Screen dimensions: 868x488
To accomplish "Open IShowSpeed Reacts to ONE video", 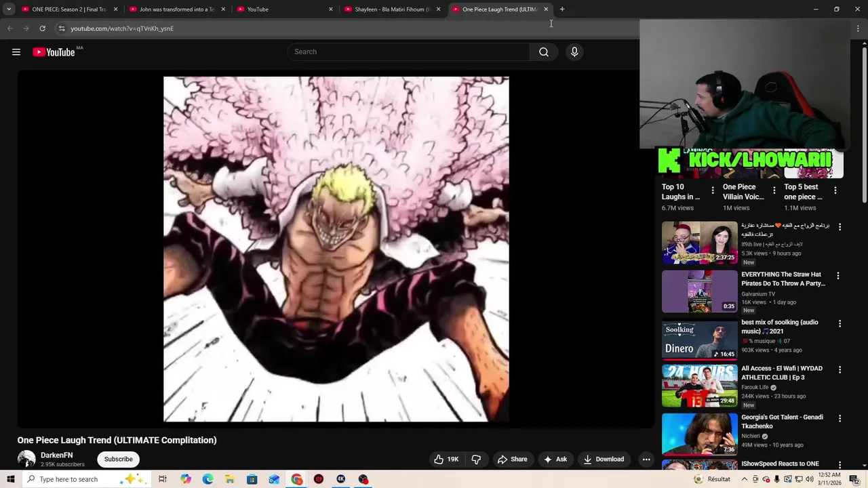I will [780, 464].
